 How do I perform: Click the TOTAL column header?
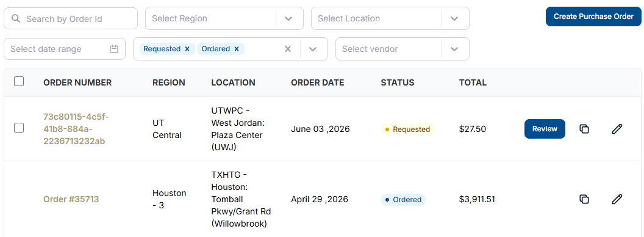473,82
